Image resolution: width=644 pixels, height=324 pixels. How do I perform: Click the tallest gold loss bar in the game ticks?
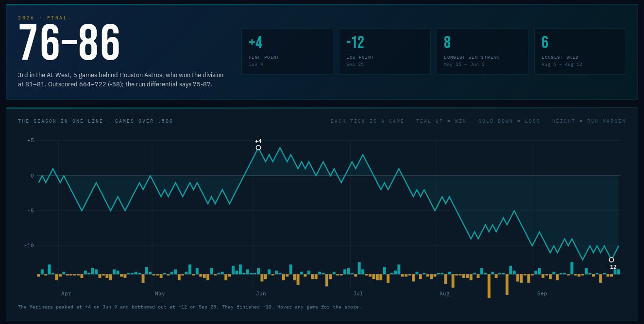coord(489,287)
